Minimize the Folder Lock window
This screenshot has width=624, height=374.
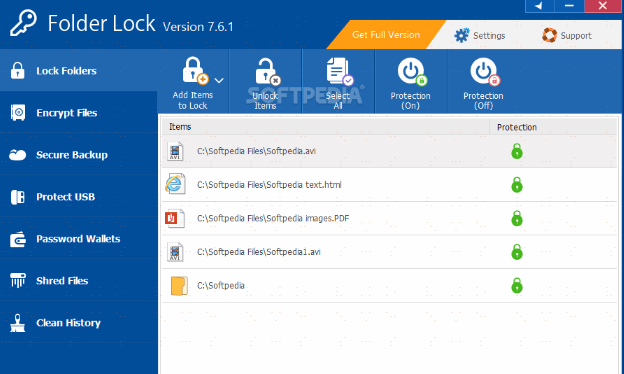(x=569, y=6)
